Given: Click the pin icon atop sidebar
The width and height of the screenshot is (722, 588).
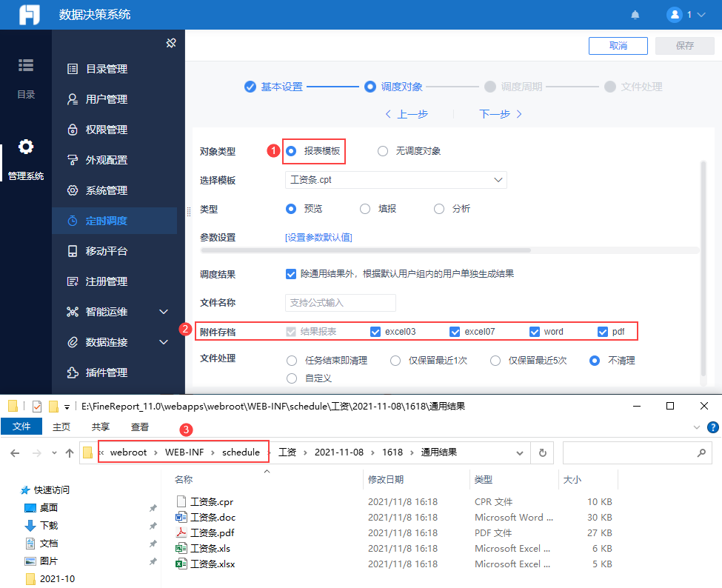Looking at the screenshot, I should click(171, 43).
